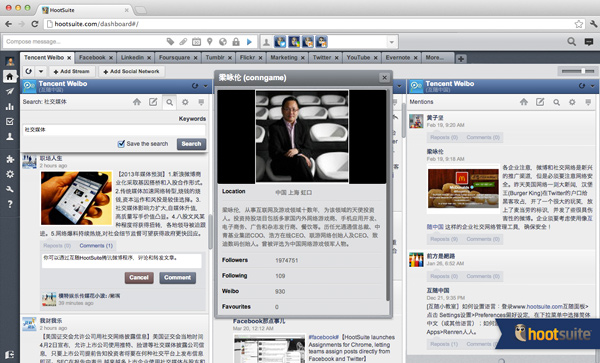The height and width of the screenshot is (363, 600).
Task: Open Mentions stream options dropdown arrow
Action: [592, 86]
